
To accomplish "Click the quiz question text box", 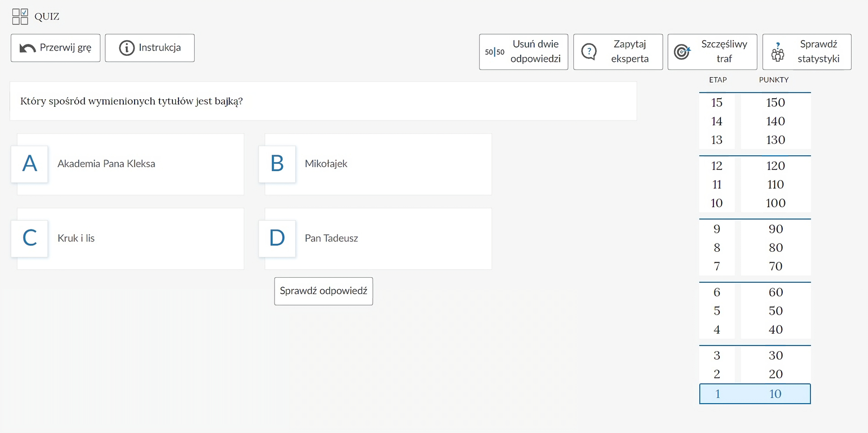I will pyautogui.click(x=323, y=101).
